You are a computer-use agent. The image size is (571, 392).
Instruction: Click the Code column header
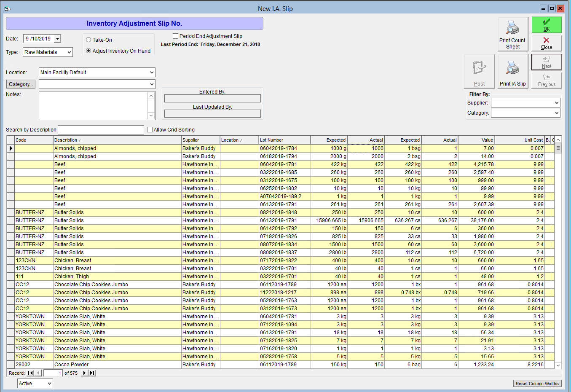point(34,140)
